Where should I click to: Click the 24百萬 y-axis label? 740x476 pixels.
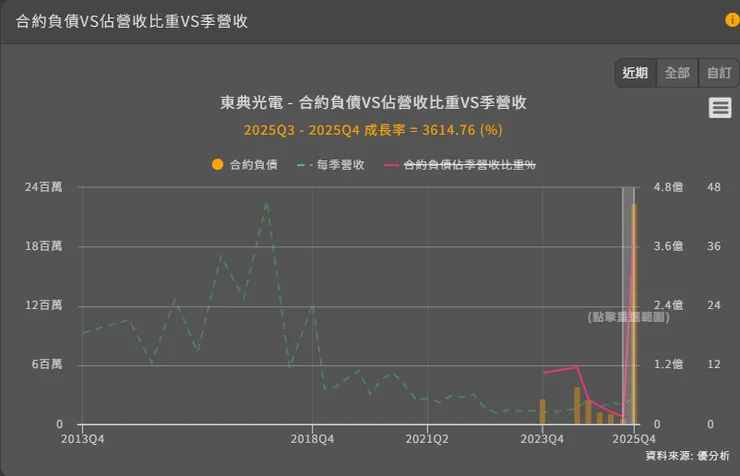pos(43,187)
